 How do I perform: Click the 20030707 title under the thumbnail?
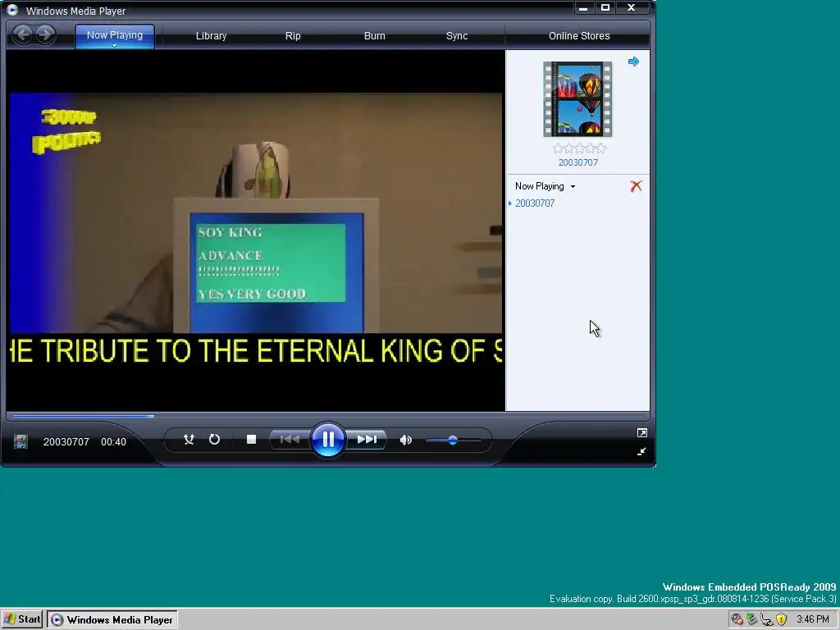pos(578,162)
